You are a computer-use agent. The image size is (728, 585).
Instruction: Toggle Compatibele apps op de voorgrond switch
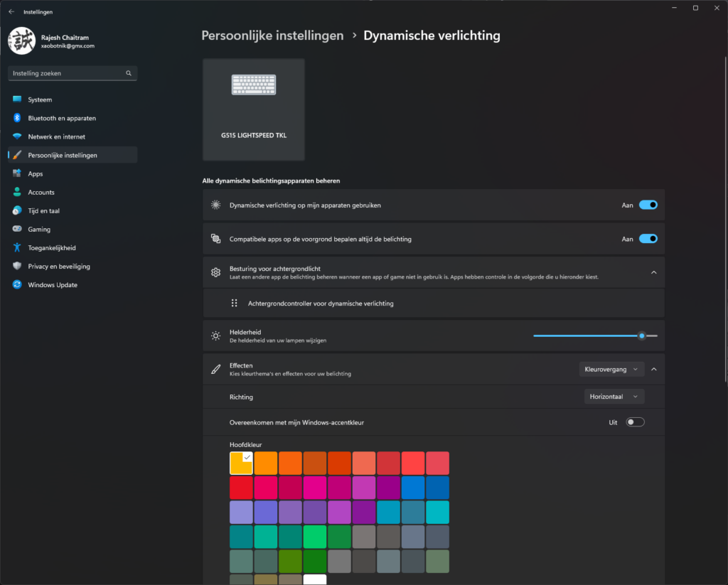click(x=648, y=239)
